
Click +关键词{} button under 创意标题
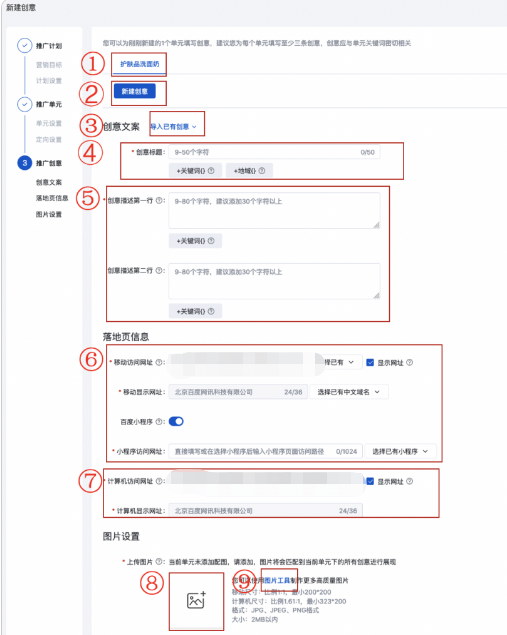click(195, 171)
